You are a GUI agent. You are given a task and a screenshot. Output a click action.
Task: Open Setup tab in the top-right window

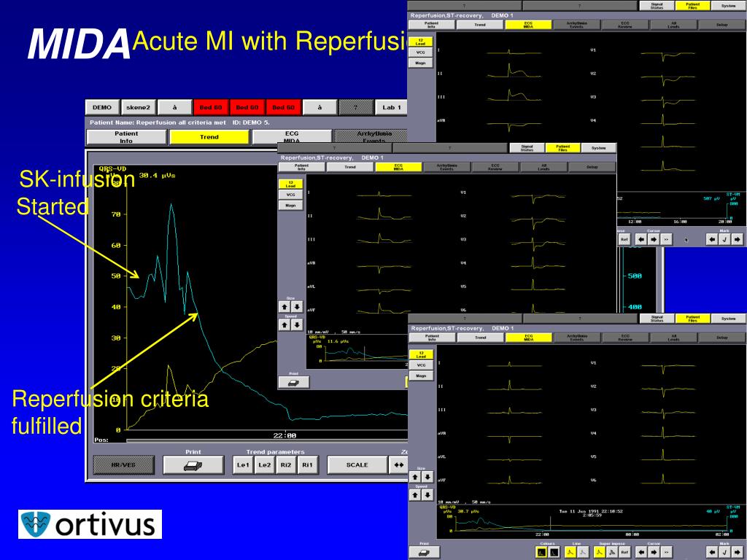coord(721,24)
